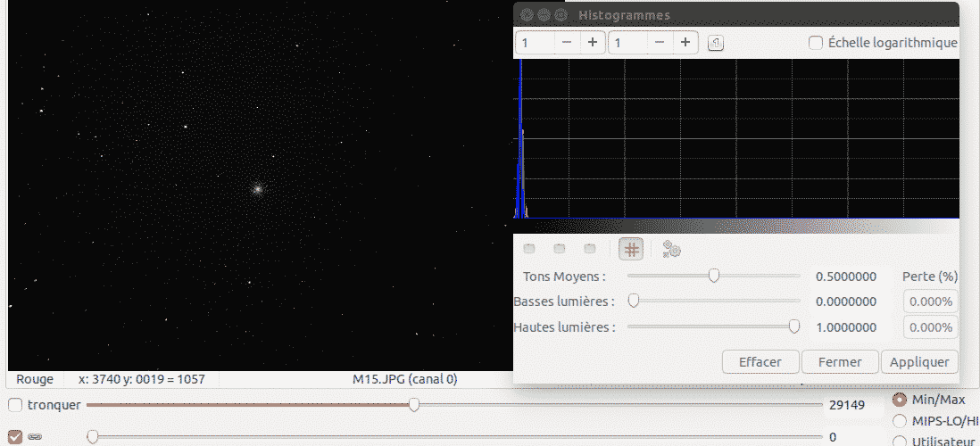980x446 pixels.
Task: Click the second zoom value field
Action: (x=627, y=43)
